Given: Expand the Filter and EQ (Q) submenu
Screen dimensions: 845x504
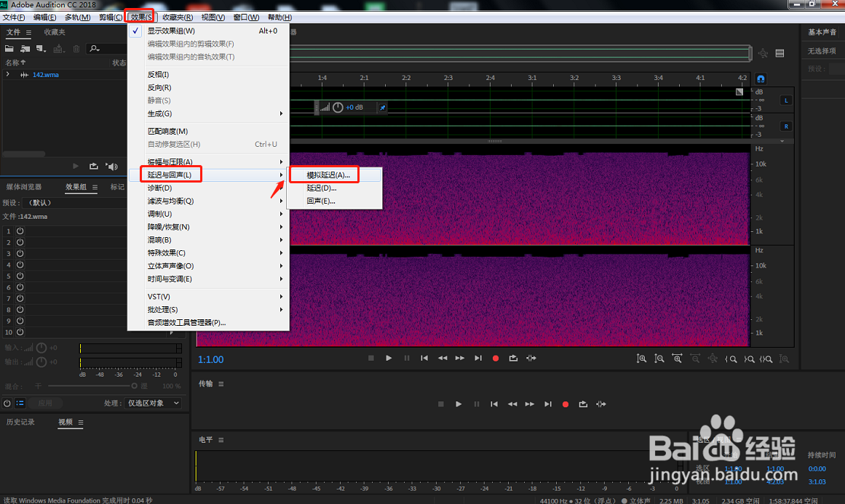Looking at the screenshot, I should [208, 201].
